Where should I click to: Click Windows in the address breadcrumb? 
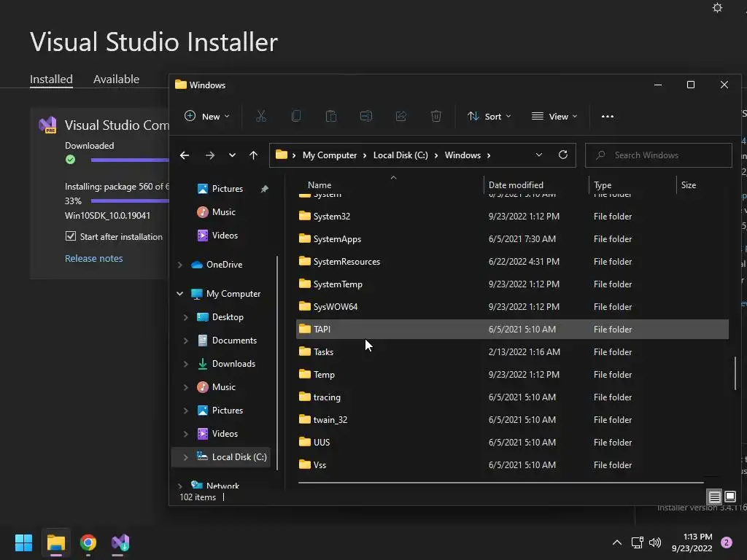tap(462, 155)
